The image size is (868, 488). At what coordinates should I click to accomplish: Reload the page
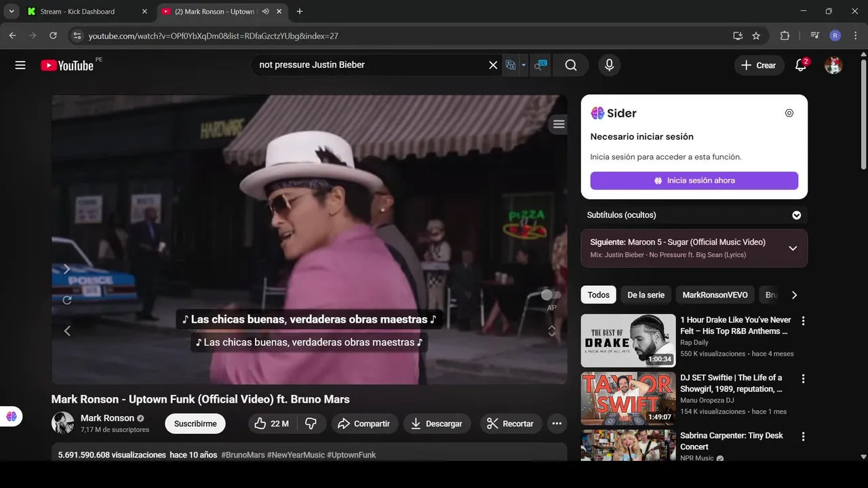(x=53, y=36)
